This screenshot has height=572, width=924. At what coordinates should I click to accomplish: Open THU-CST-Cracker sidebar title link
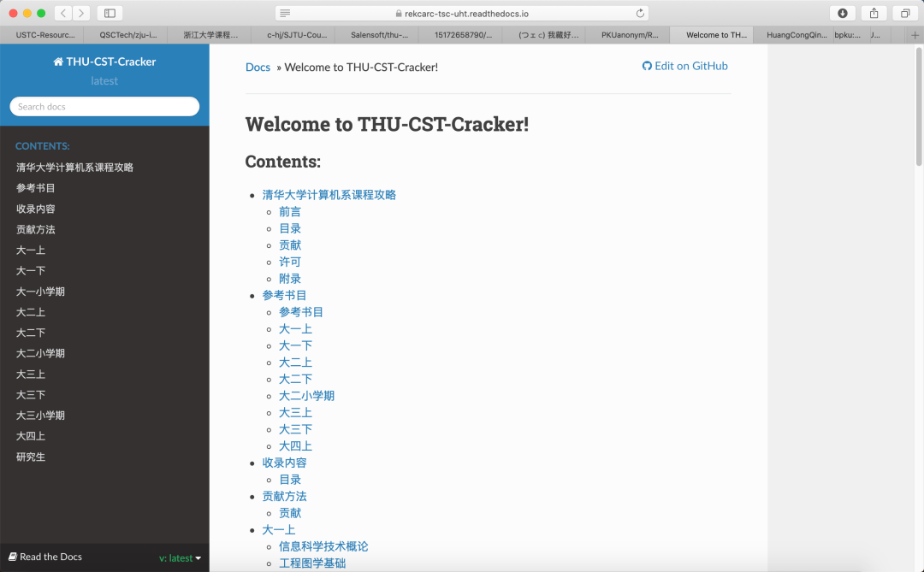click(104, 62)
